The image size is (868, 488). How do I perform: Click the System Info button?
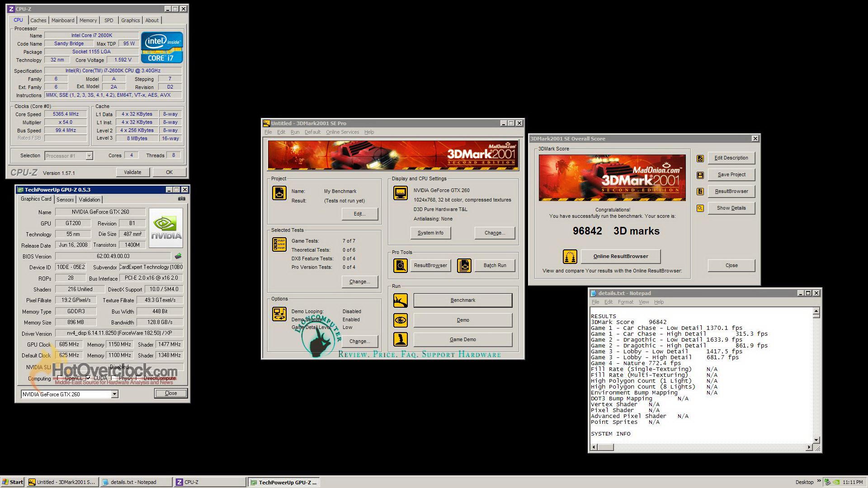(x=430, y=233)
